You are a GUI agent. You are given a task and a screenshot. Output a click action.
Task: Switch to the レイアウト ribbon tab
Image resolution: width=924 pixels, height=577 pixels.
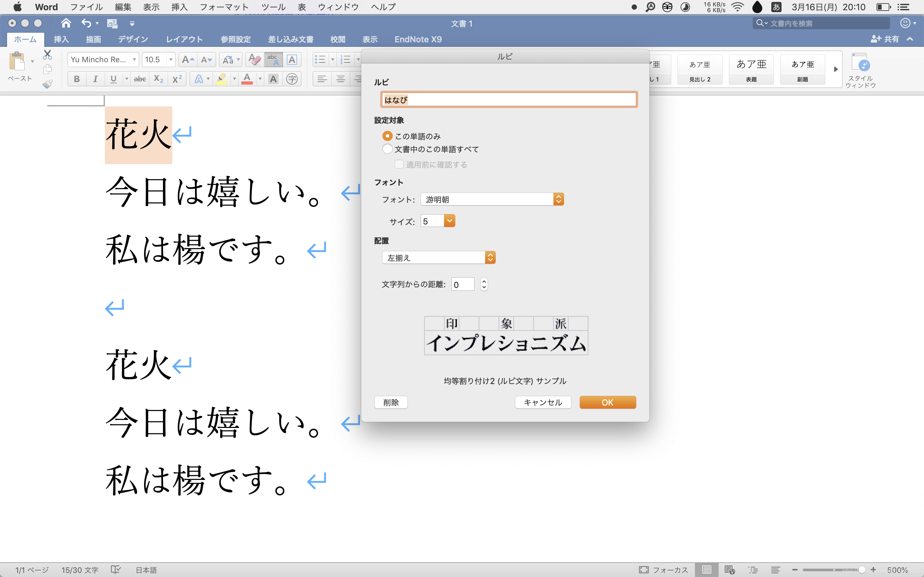[184, 39]
